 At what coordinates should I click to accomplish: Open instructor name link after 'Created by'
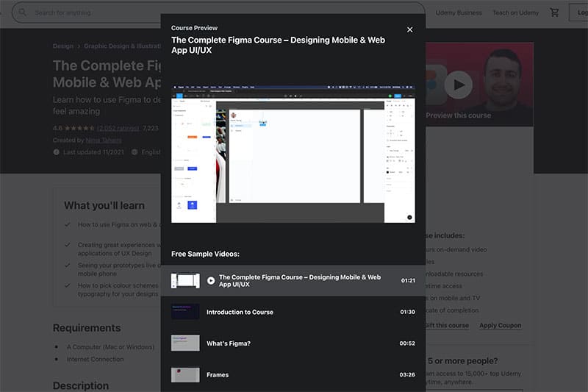[104, 140]
